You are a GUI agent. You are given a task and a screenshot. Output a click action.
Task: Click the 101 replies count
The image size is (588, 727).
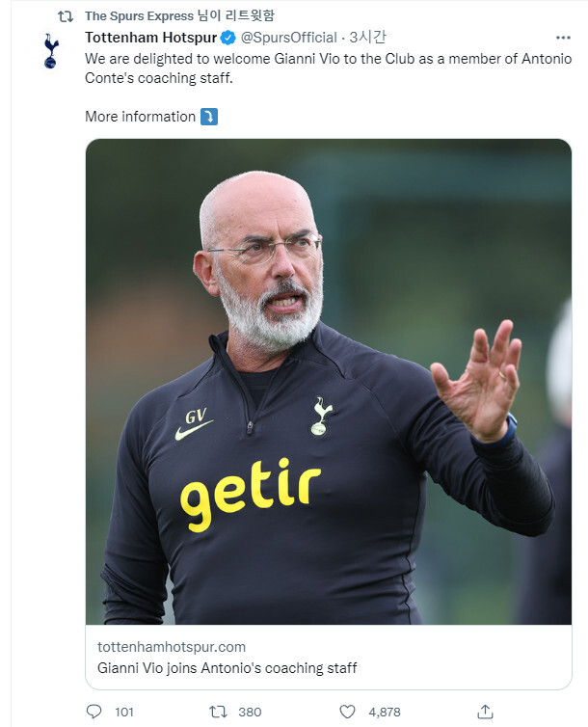pos(124,712)
